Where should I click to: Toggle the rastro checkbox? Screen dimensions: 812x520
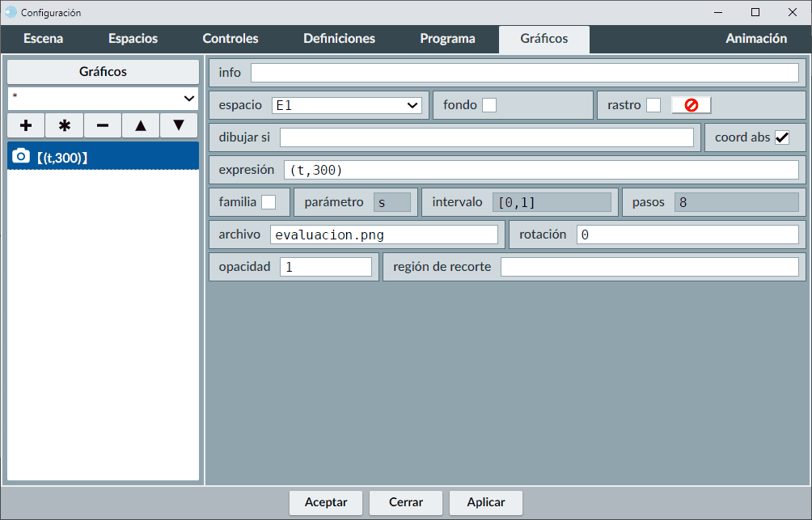653,105
